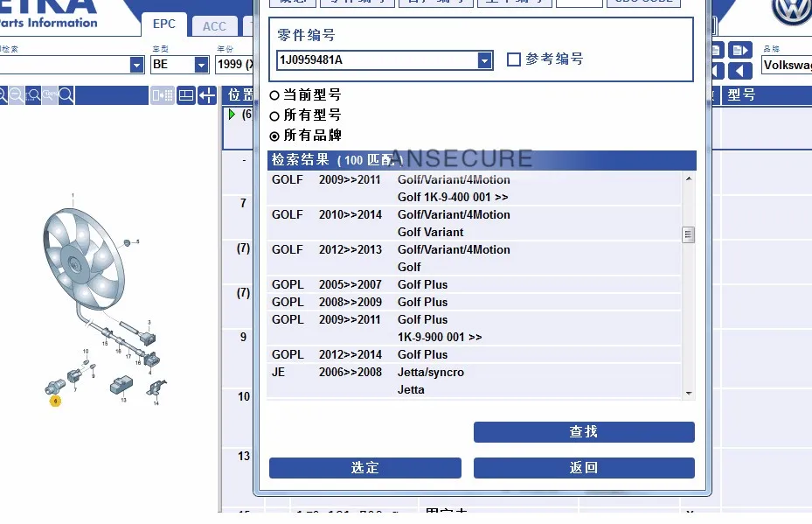Click the '1K-9-900 001 >>' text line
The height and width of the screenshot is (524, 812).
(x=440, y=337)
